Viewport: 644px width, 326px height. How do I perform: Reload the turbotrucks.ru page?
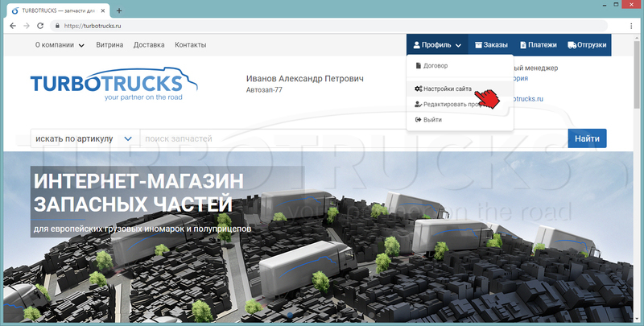40,26
